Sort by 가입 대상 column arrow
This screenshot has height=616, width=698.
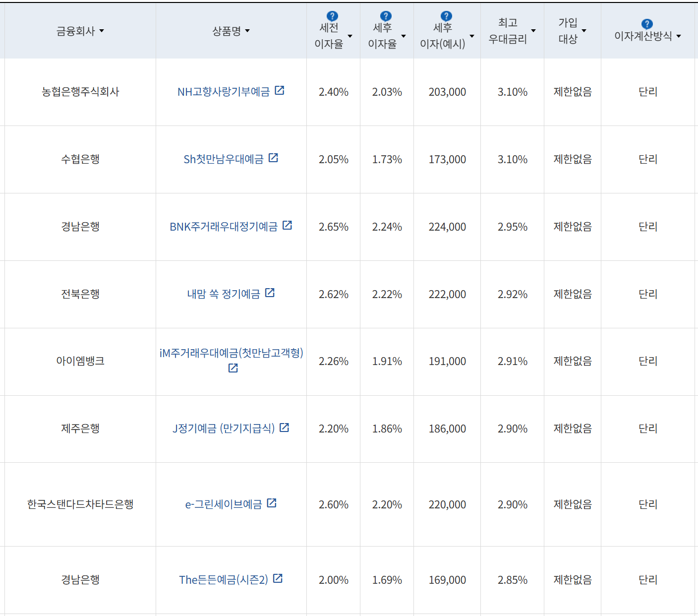pos(584,31)
